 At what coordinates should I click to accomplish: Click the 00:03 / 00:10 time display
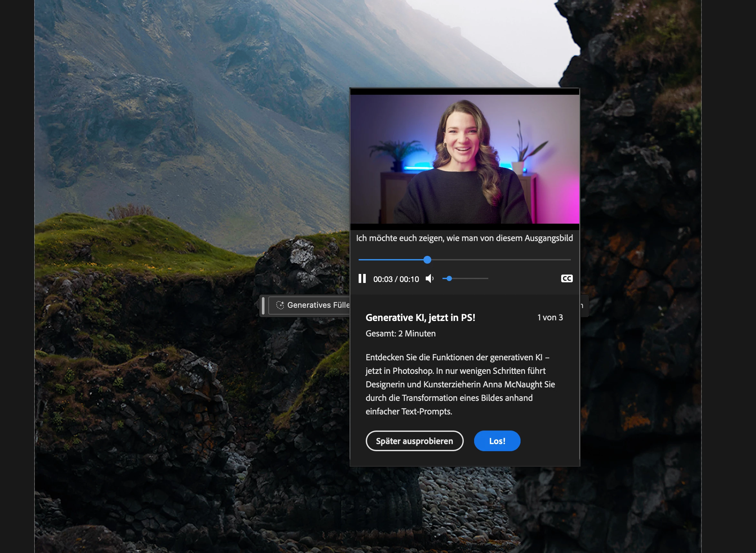click(396, 279)
